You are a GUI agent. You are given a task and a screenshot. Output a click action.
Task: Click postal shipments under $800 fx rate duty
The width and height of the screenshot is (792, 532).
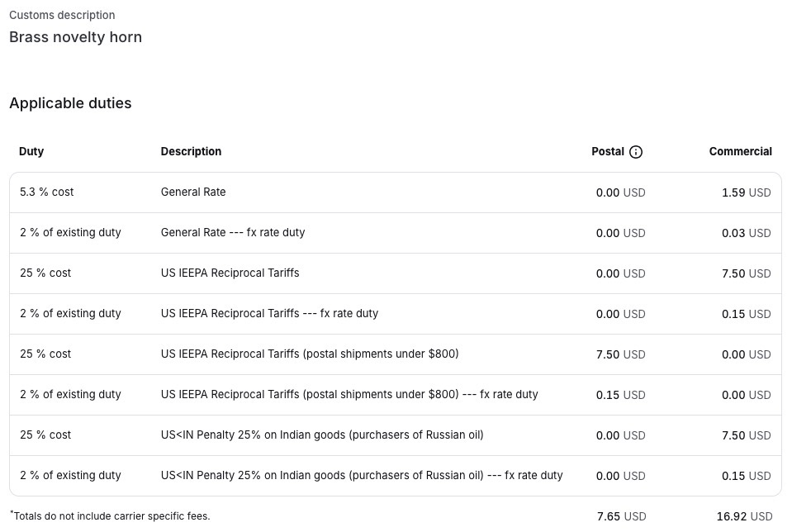349,395
